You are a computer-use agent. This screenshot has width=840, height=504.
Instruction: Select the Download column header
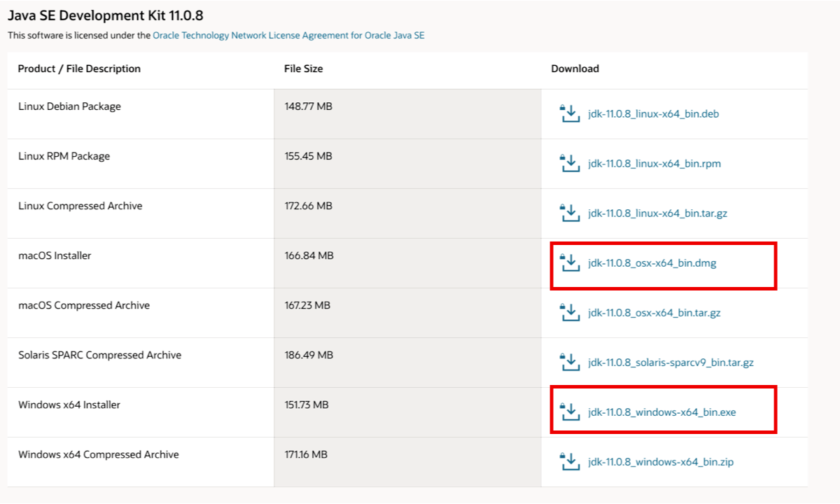[575, 69]
